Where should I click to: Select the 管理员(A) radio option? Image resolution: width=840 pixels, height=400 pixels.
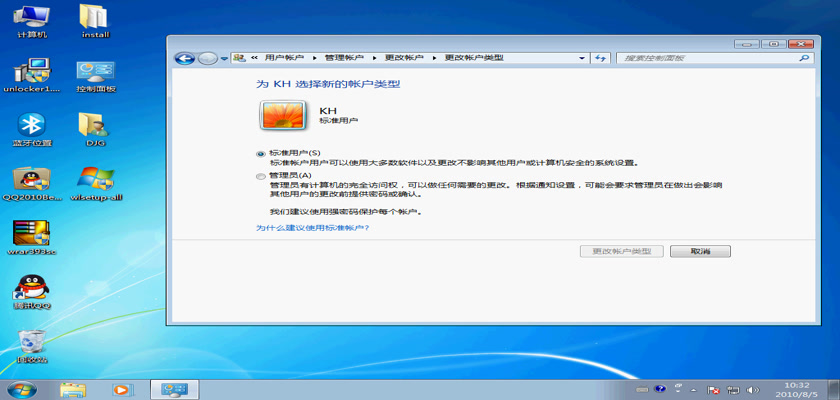[x=262, y=176]
